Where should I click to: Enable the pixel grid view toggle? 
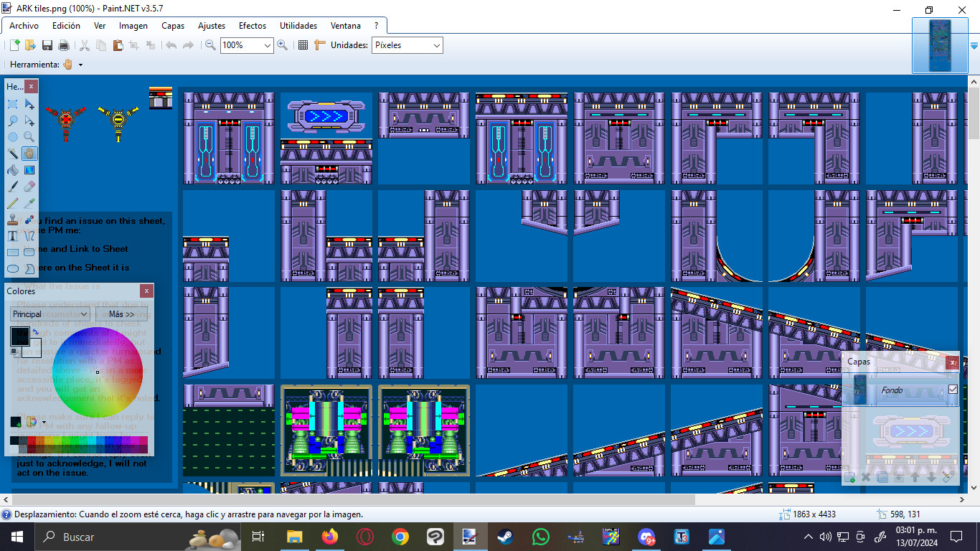tap(303, 45)
